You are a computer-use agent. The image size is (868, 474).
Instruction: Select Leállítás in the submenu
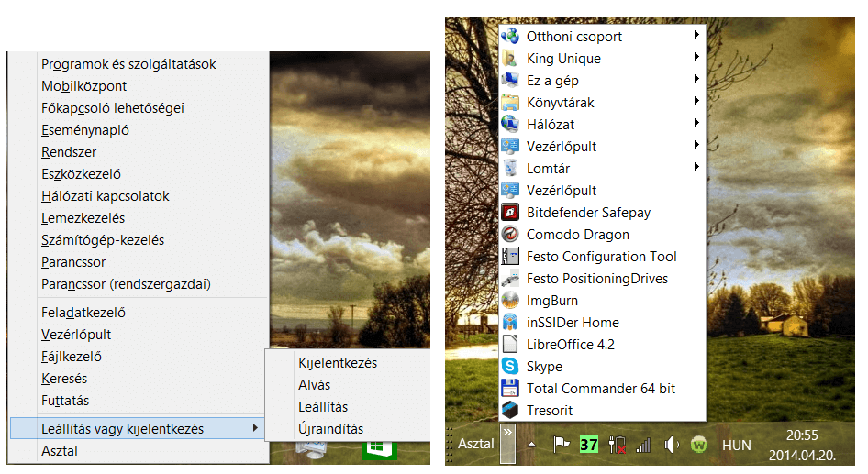(x=323, y=407)
